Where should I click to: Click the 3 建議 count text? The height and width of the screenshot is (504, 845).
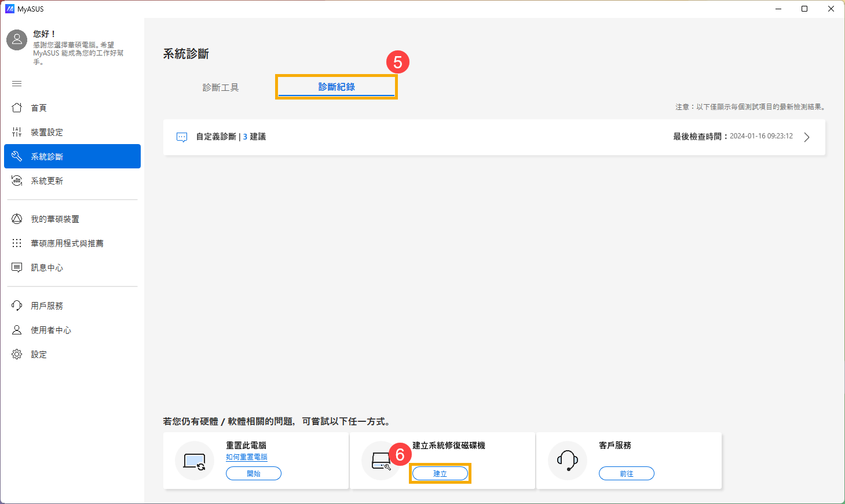coord(254,137)
